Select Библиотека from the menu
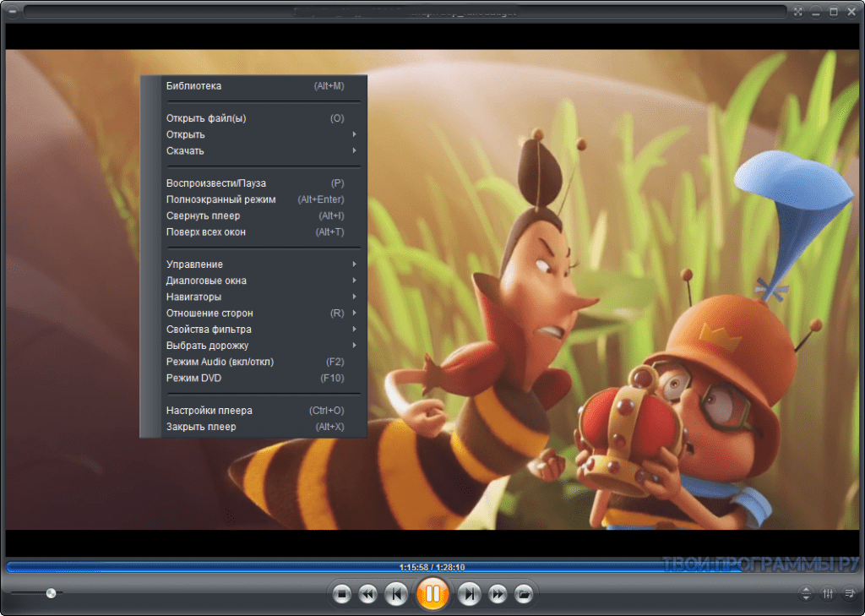The height and width of the screenshot is (616, 865). (x=193, y=85)
